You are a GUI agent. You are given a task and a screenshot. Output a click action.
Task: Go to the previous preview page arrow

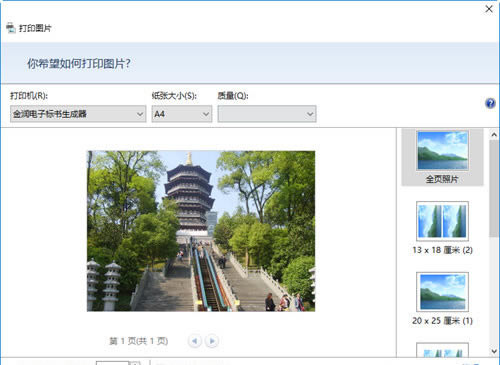[x=195, y=341]
